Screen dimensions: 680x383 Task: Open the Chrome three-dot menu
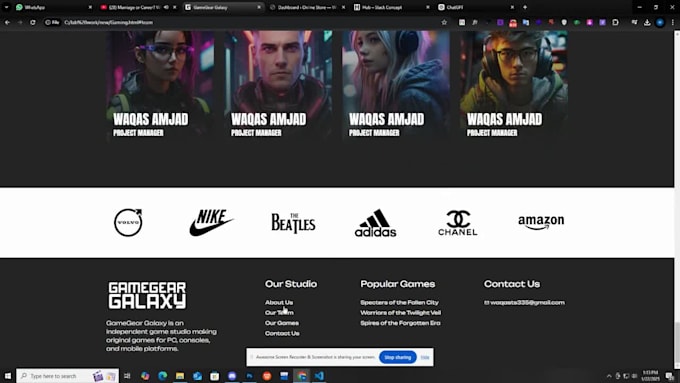(x=673, y=22)
